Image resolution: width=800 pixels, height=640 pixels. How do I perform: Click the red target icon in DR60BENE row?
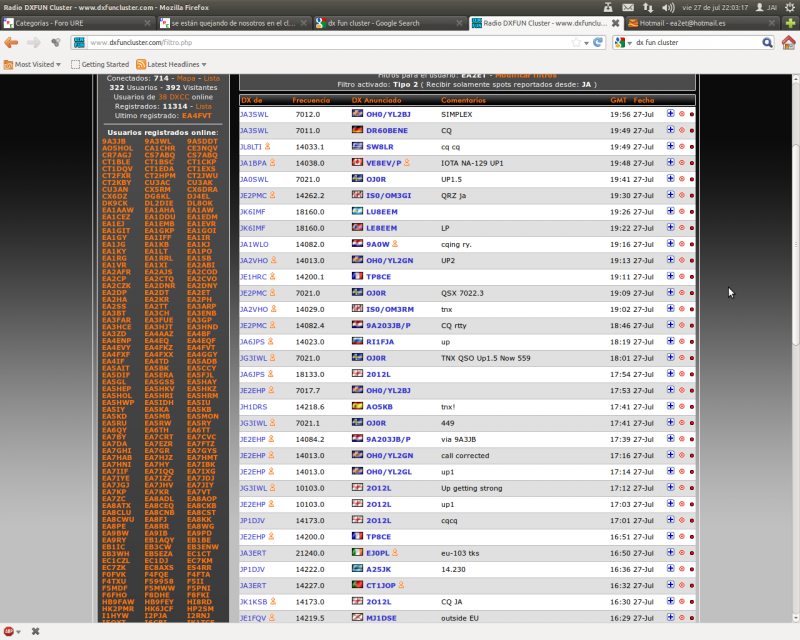coord(681,130)
